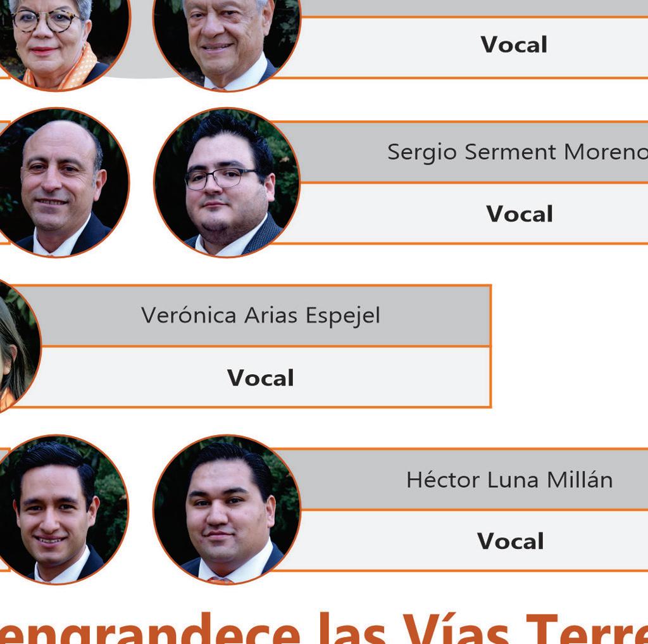Click the topmost Vocal label
Image resolution: width=648 pixels, height=644 pixels.
(514, 44)
